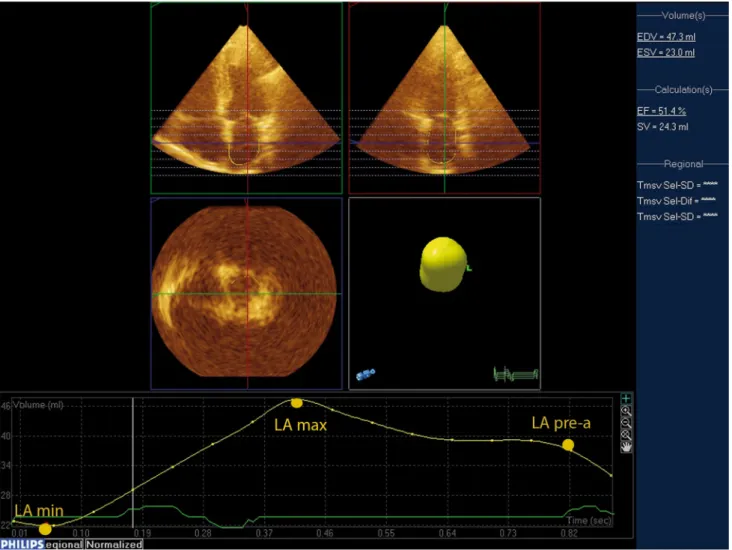Click the green-framed apical echo view
Image resolution: width=732 pixels, height=550 pixels.
246,98
